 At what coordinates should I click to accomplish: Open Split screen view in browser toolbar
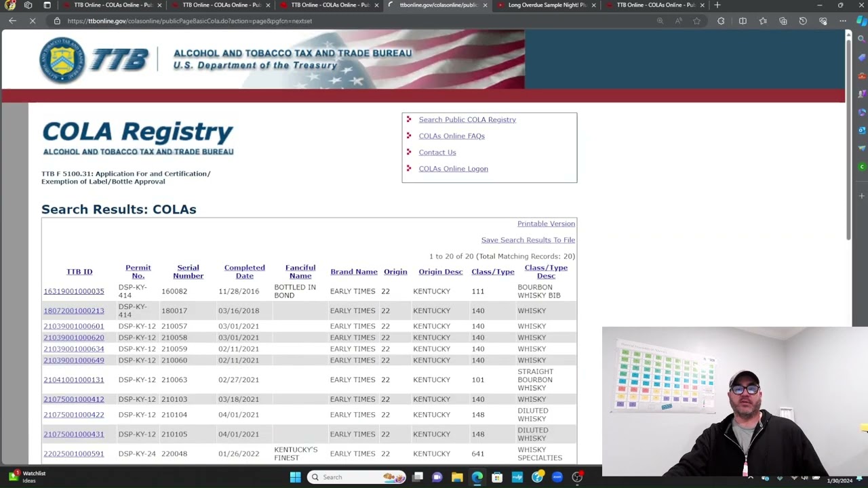pyautogui.click(x=743, y=21)
